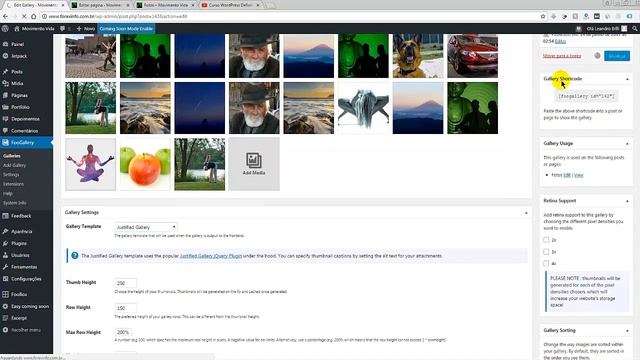Open the Posts sidebar menu
Screen dimensions: 640x360
pos(17,71)
